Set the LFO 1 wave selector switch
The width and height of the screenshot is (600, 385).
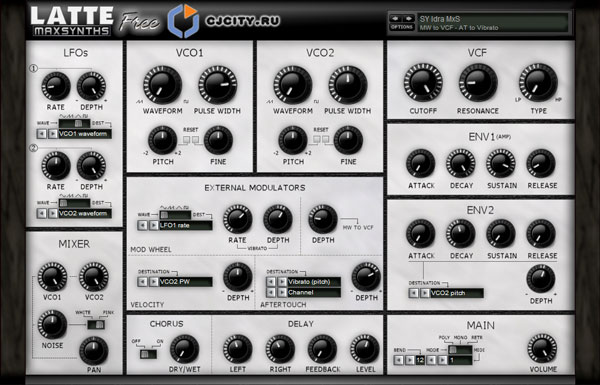point(74,123)
